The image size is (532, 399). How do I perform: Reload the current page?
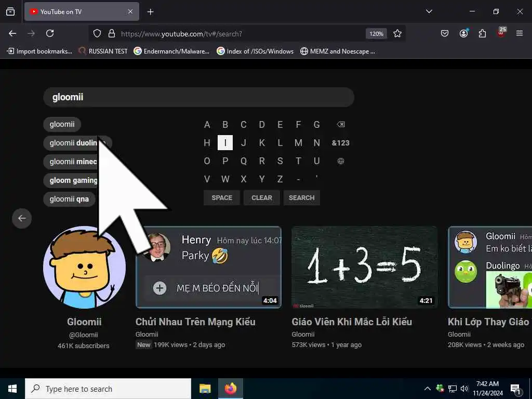tap(50, 33)
